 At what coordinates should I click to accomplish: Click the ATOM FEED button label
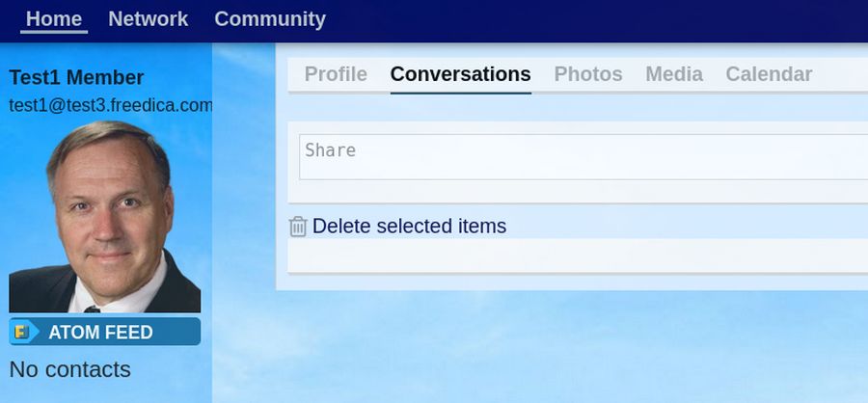pos(100,333)
